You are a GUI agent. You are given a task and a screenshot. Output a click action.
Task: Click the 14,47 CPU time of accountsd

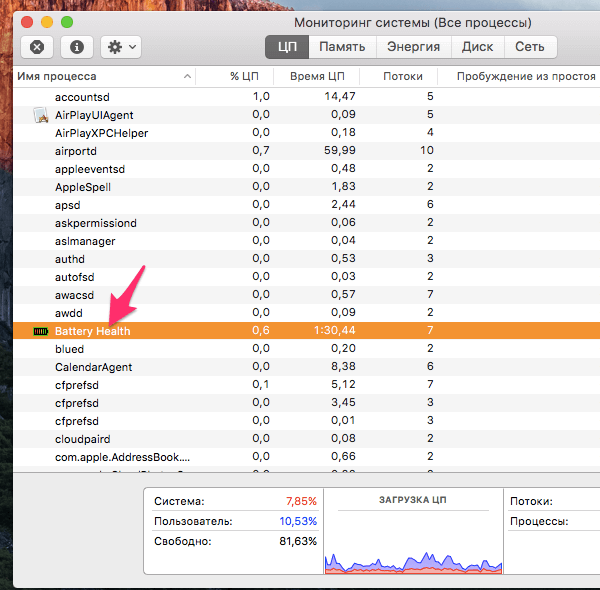[340, 96]
